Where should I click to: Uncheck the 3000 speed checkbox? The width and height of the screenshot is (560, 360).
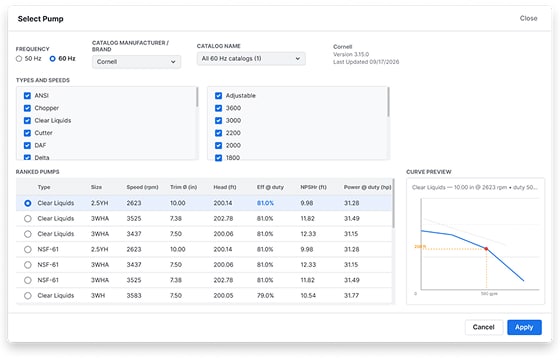219,120
